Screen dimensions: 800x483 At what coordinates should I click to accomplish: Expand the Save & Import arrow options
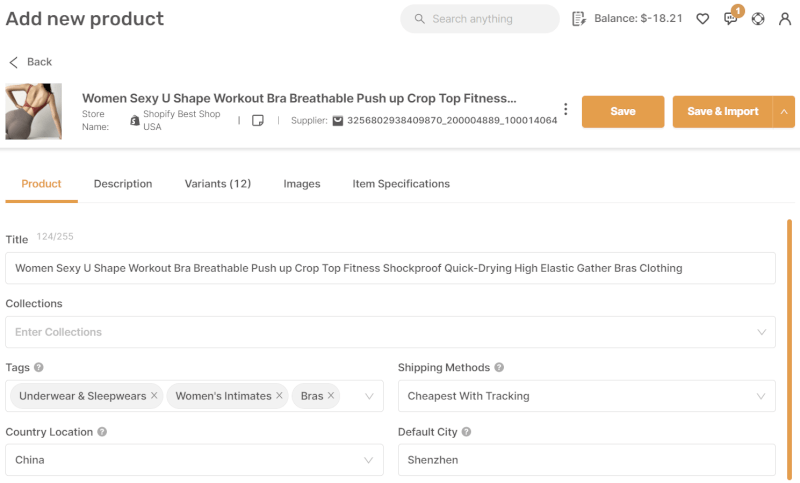(784, 111)
